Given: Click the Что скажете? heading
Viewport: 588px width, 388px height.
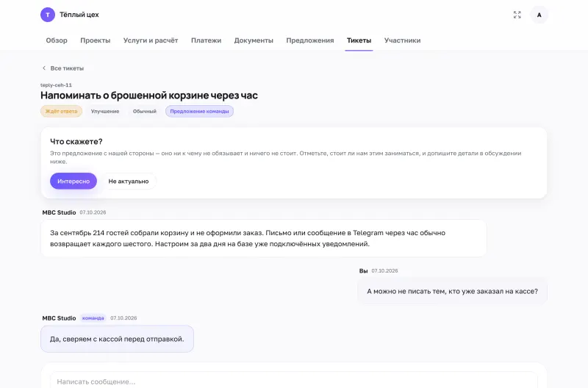Looking at the screenshot, I should tap(76, 141).
